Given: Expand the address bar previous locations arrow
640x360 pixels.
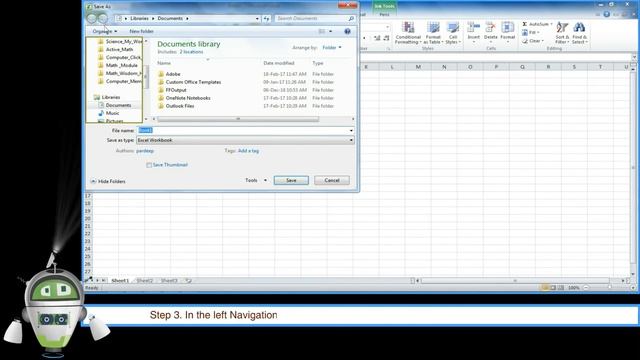Looking at the screenshot, I should coord(257,18).
